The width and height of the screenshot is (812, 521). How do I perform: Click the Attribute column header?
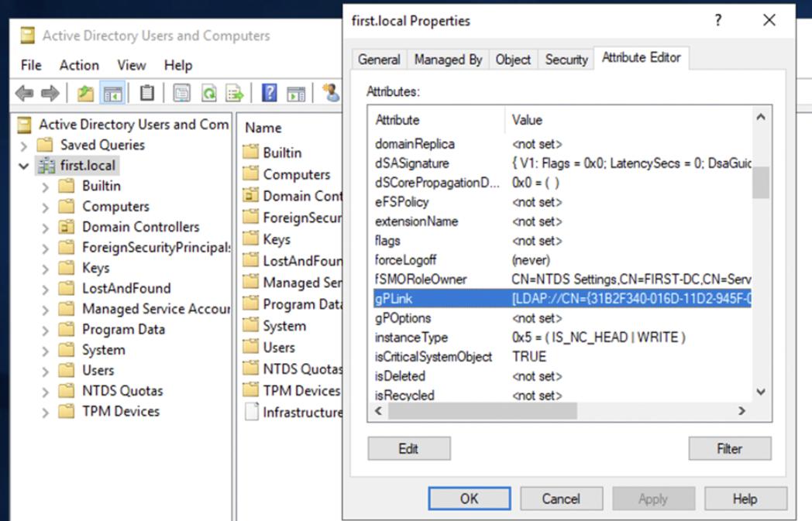coord(438,120)
